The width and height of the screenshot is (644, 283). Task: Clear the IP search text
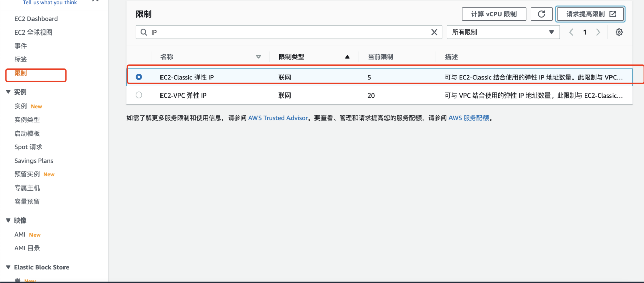[434, 32]
